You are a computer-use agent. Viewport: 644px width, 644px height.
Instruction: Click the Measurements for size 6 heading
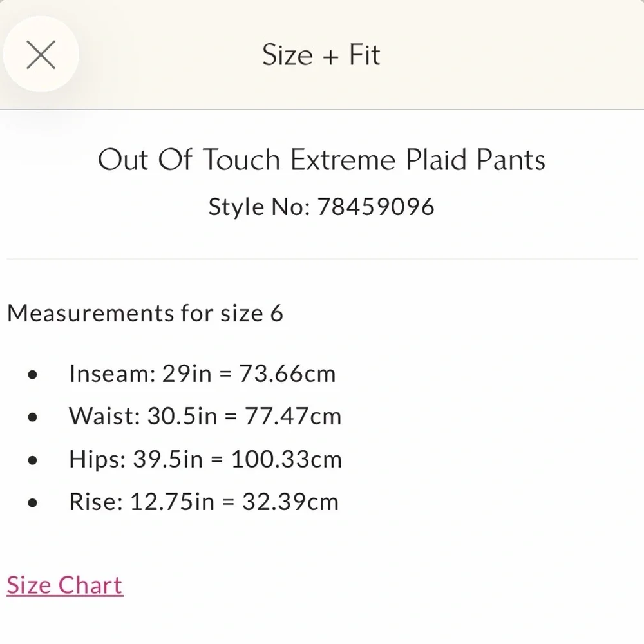point(146,314)
